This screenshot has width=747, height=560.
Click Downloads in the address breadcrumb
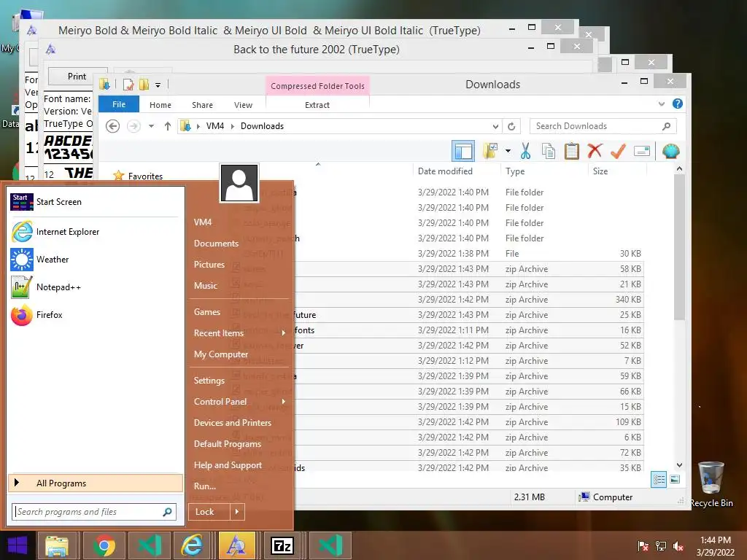[262, 126]
